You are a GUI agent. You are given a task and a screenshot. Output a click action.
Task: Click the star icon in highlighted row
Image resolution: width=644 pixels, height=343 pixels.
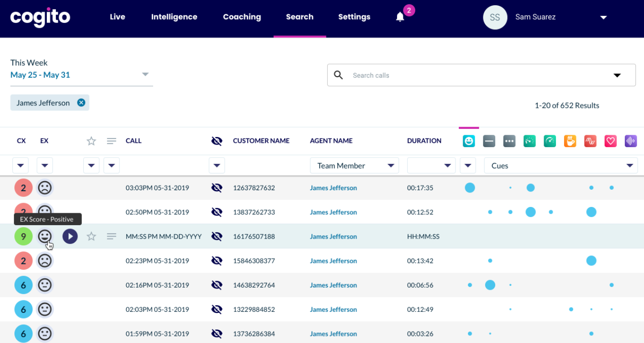[x=91, y=236]
